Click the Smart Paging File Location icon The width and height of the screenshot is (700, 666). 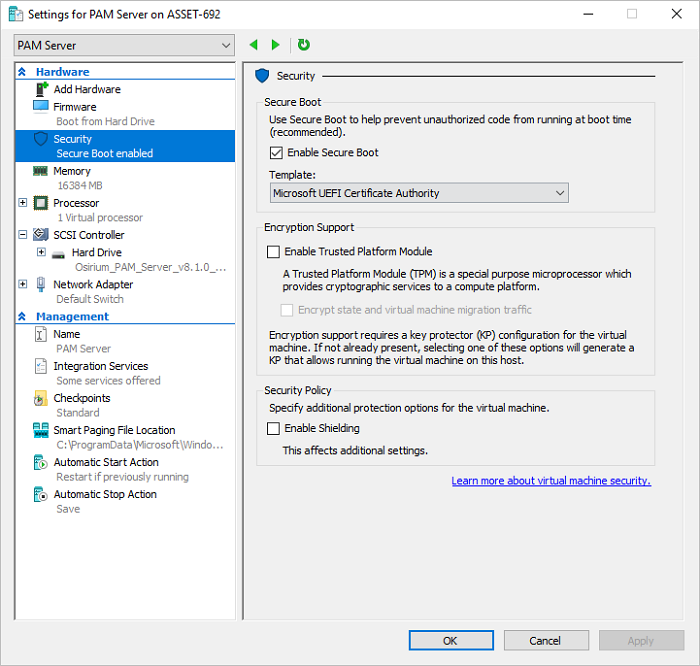(41, 430)
